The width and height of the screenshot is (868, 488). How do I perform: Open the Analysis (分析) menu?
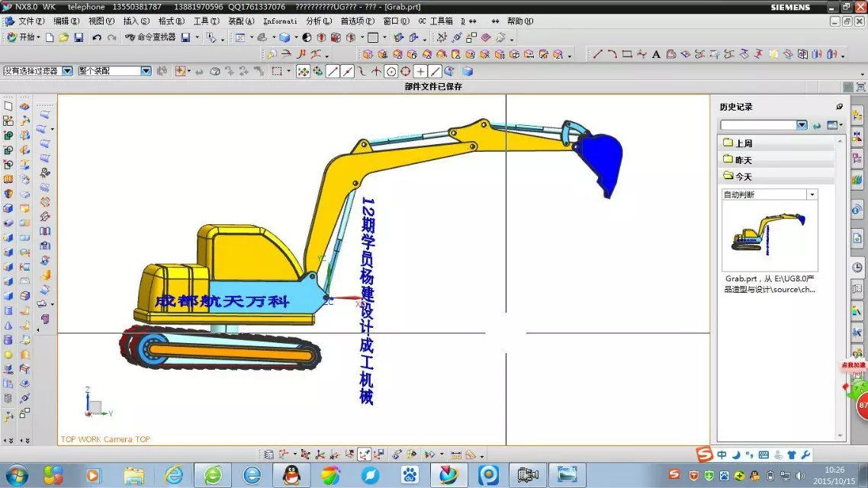tap(319, 21)
